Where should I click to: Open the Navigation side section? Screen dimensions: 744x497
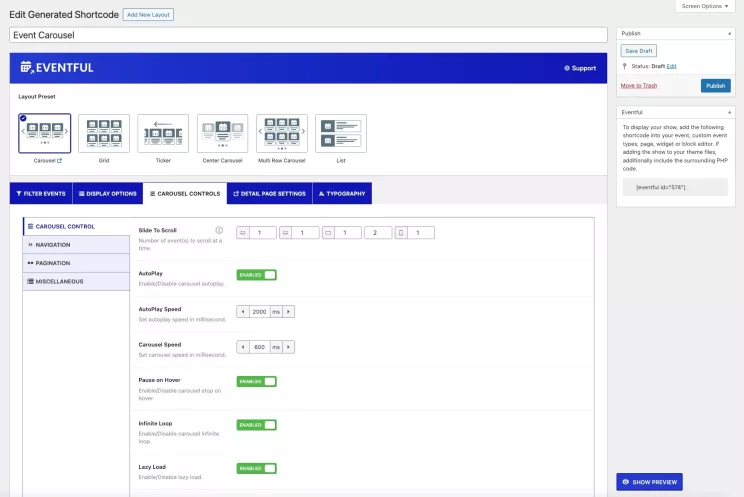[x=76, y=244]
